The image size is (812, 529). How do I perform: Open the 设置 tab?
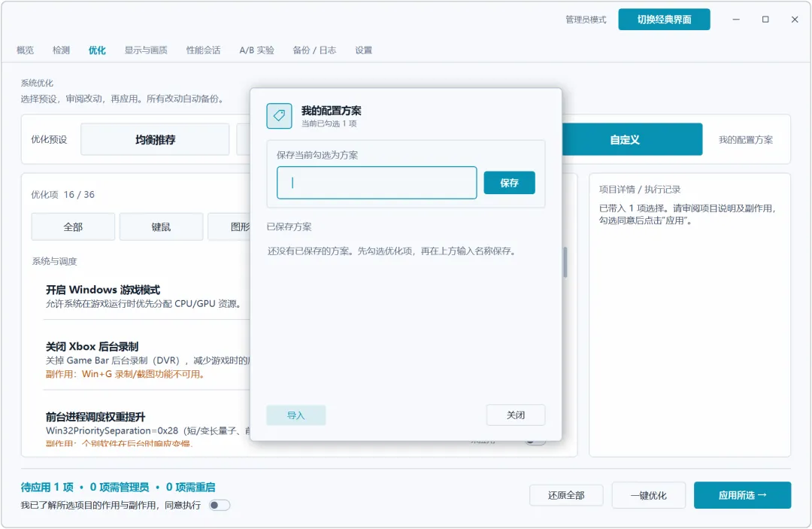click(364, 50)
